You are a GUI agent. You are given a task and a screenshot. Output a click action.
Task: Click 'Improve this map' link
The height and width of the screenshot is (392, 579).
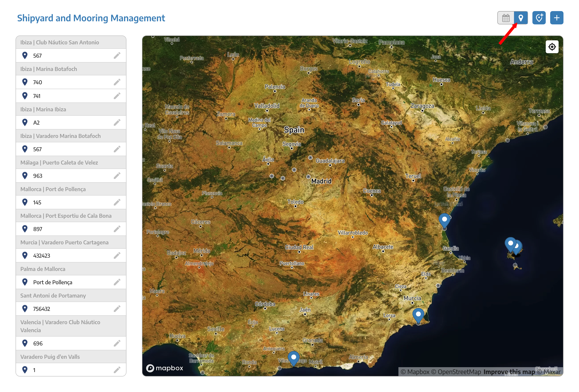(509, 372)
